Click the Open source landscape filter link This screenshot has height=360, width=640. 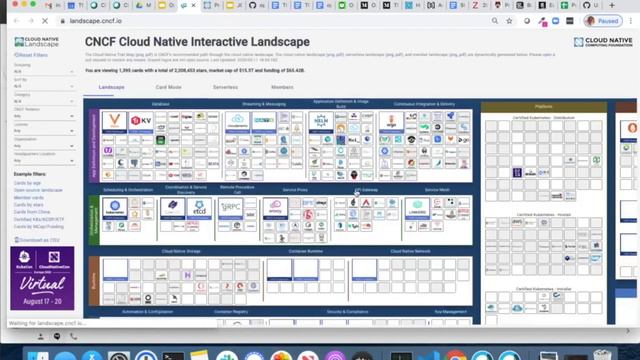[38, 190]
